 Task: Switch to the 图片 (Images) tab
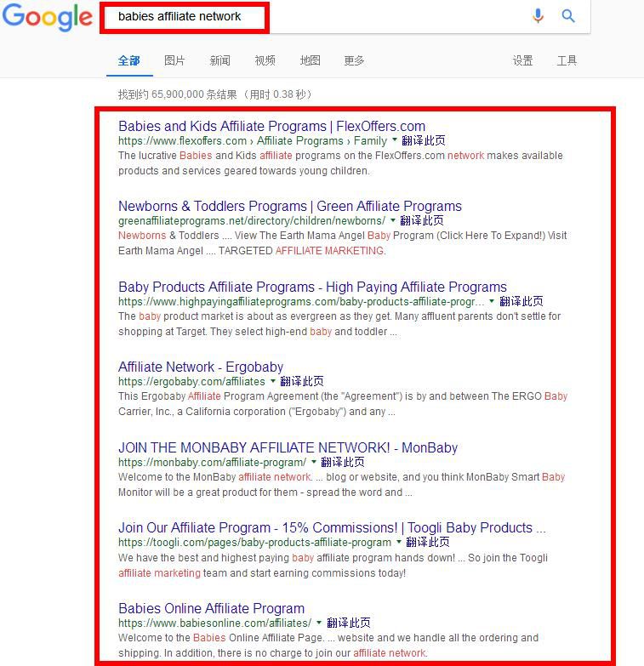(x=174, y=60)
